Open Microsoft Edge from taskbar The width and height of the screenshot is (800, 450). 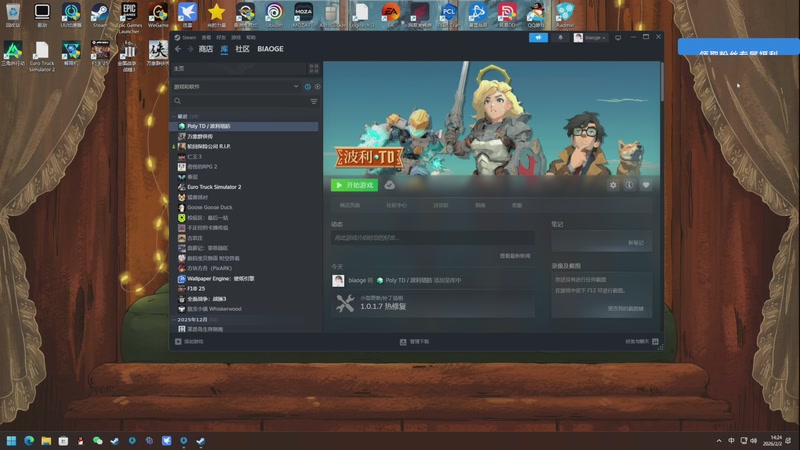pos(29,441)
